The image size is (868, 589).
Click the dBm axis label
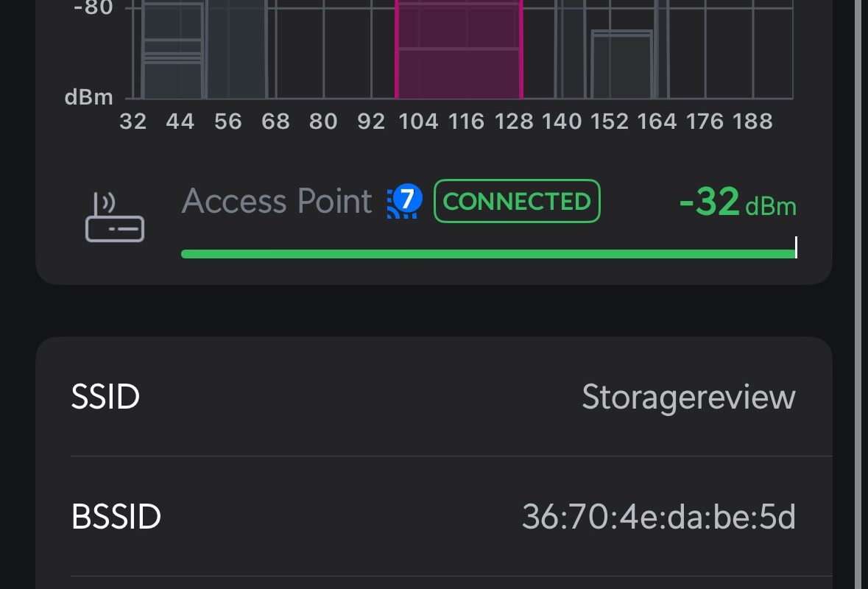click(89, 97)
